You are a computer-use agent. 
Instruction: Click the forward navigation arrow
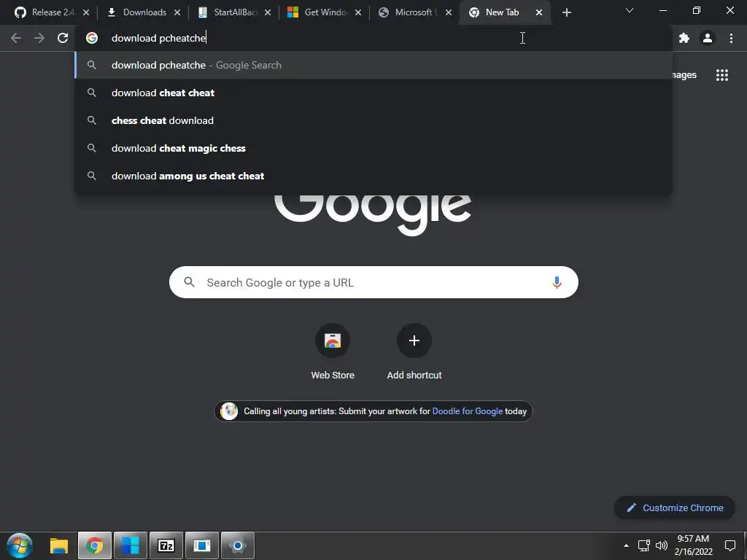coord(39,38)
